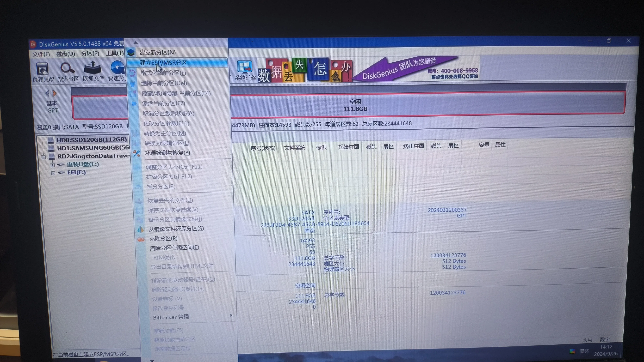Click the 建立新分区 layered icon in menu
This screenshot has height=362, width=644.
(131, 53)
